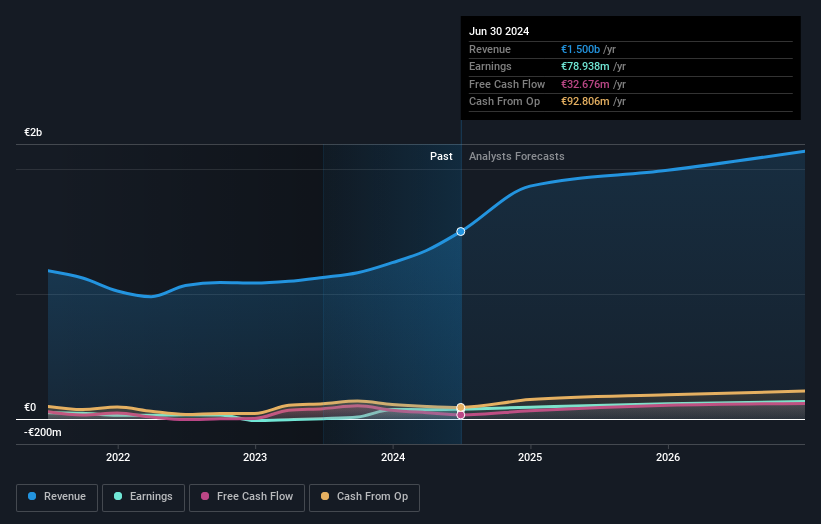Toggle the Revenue legend button
Screen dimensions: 821x524
[57, 497]
